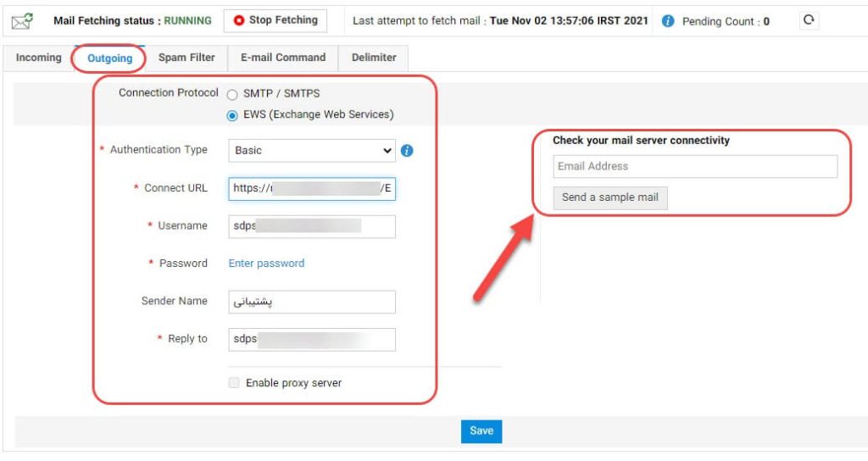Select the SMTP / SMTPS radio button

[232, 95]
